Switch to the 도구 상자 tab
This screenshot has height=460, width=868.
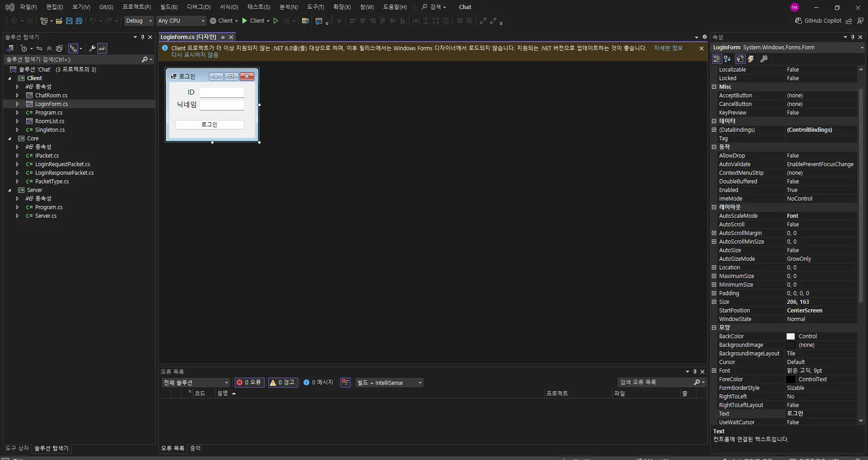[x=17, y=448]
